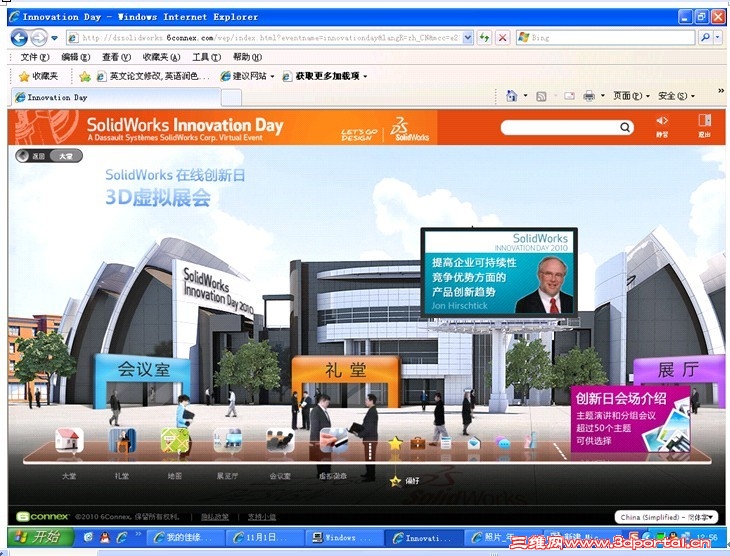Click the pink figure icon in dock
Viewport: 730px width, 556px height.
(x=531, y=441)
